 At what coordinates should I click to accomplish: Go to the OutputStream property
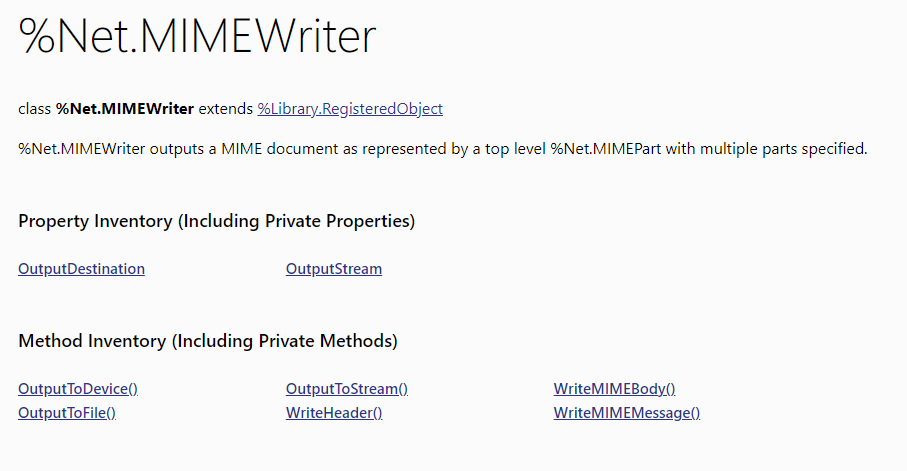(334, 269)
